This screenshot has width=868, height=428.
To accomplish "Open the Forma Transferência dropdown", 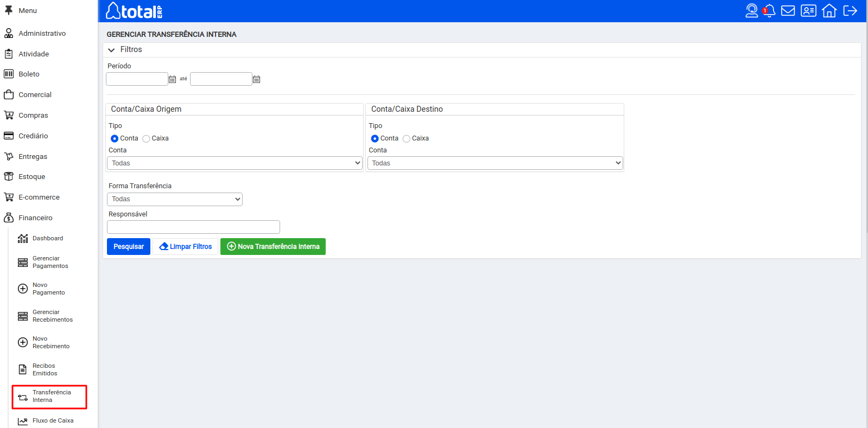I will tap(174, 199).
